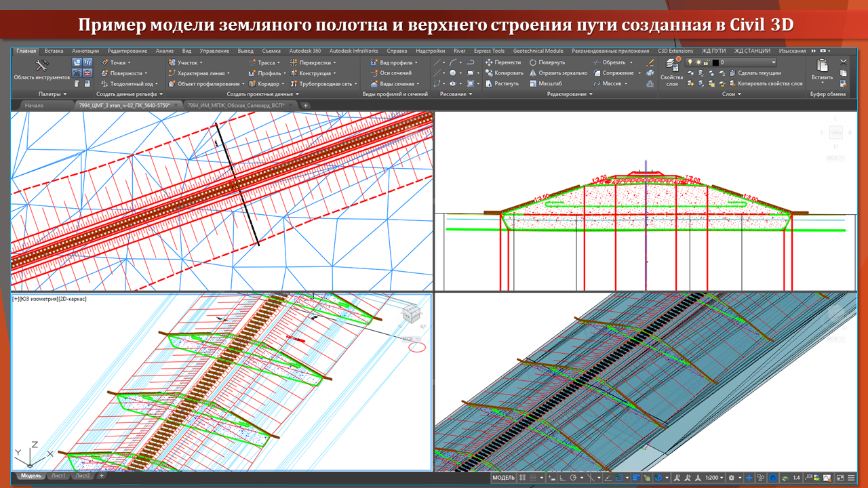Expand the Палитры panel
Image resolution: width=868 pixels, height=488 pixels.
click(53, 94)
